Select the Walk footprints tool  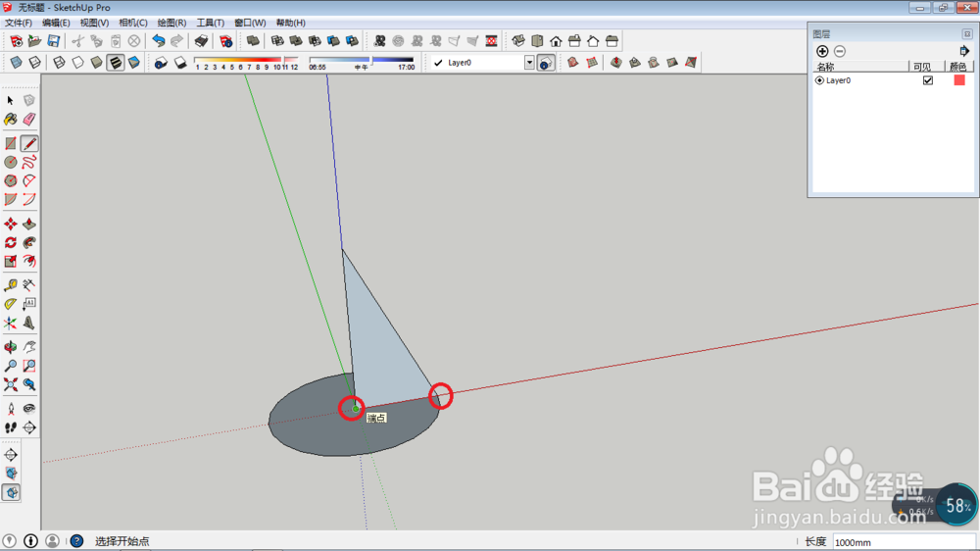click(10, 427)
